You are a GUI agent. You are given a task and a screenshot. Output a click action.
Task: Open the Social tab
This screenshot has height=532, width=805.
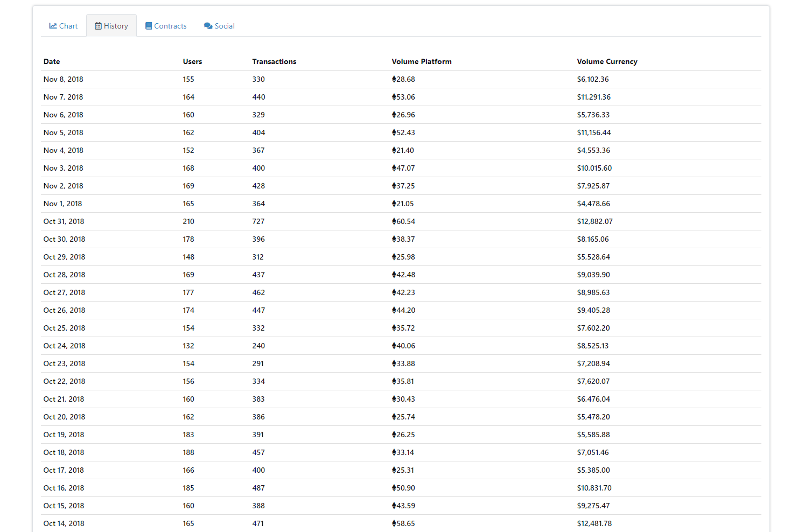click(x=219, y=26)
